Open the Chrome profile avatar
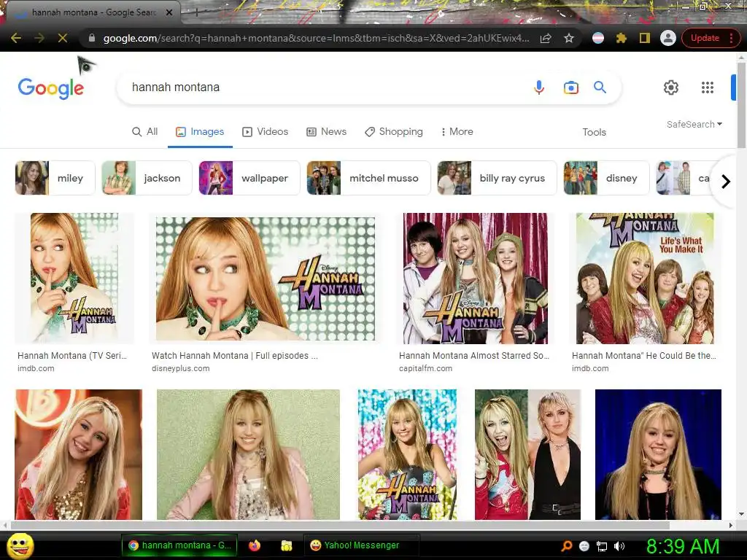 pyautogui.click(x=668, y=38)
